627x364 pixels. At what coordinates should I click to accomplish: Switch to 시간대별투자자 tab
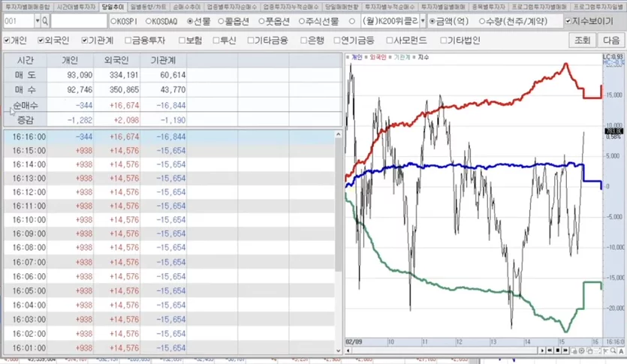(76, 7)
